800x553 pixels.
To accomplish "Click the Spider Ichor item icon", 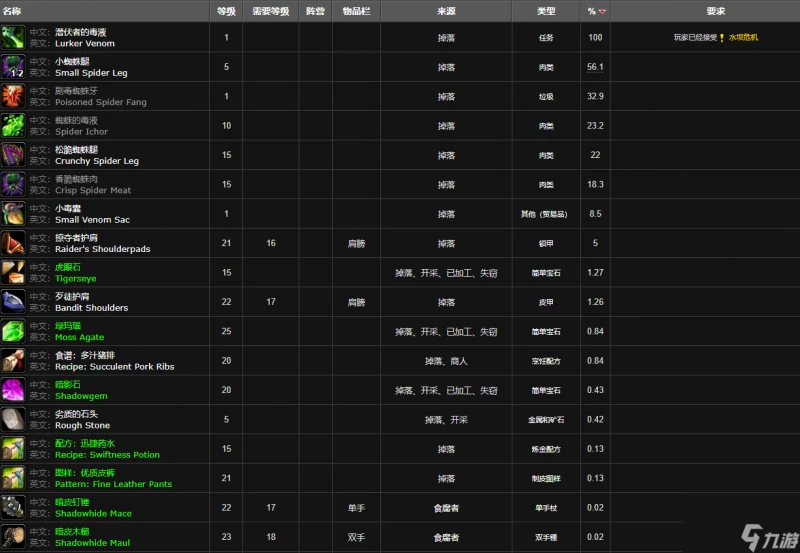I will (13, 126).
